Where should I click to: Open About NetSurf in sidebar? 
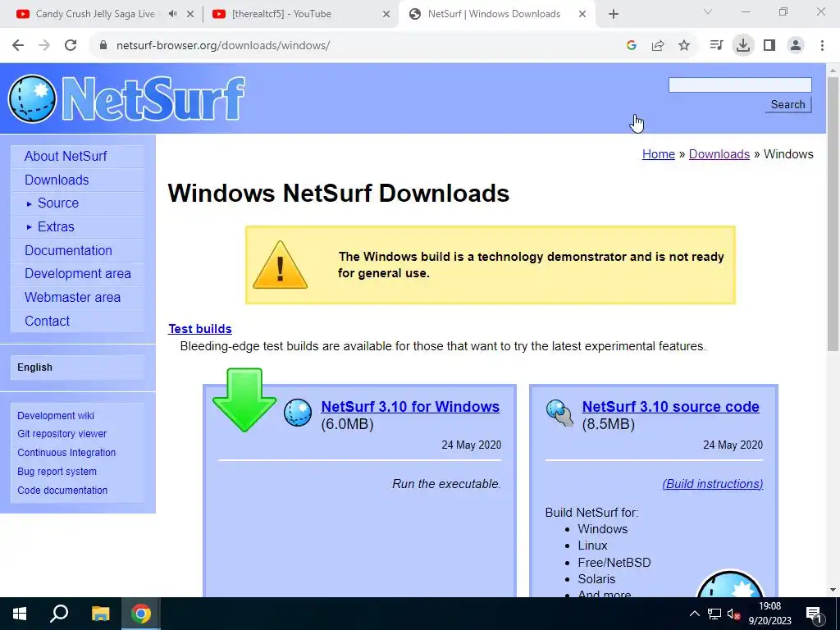tap(66, 156)
